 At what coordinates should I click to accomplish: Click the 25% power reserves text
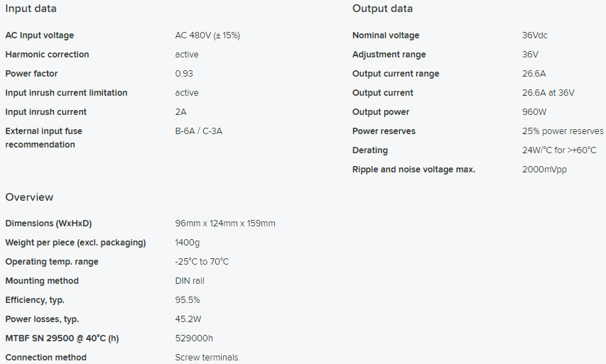(x=563, y=131)
